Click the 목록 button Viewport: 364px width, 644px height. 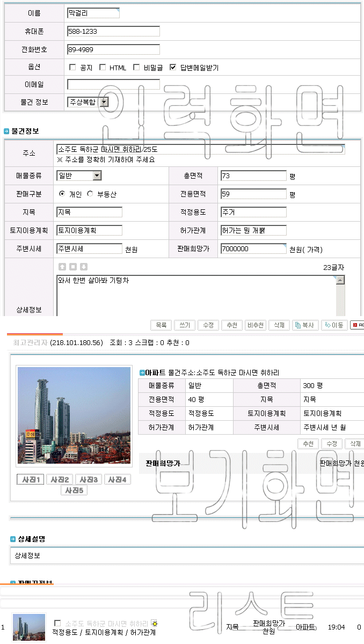click(161, 325)
